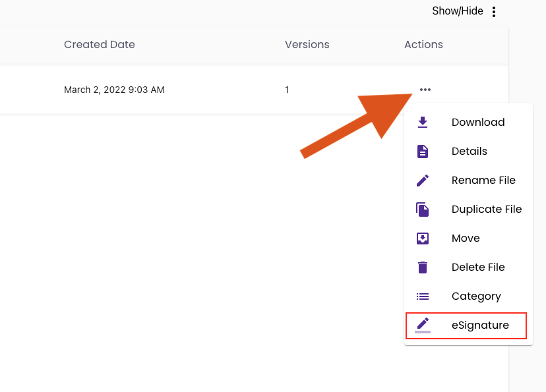Open the Show/Hide vertical dots menu
This screenshot has width=546, height=392.
(494, 12)
